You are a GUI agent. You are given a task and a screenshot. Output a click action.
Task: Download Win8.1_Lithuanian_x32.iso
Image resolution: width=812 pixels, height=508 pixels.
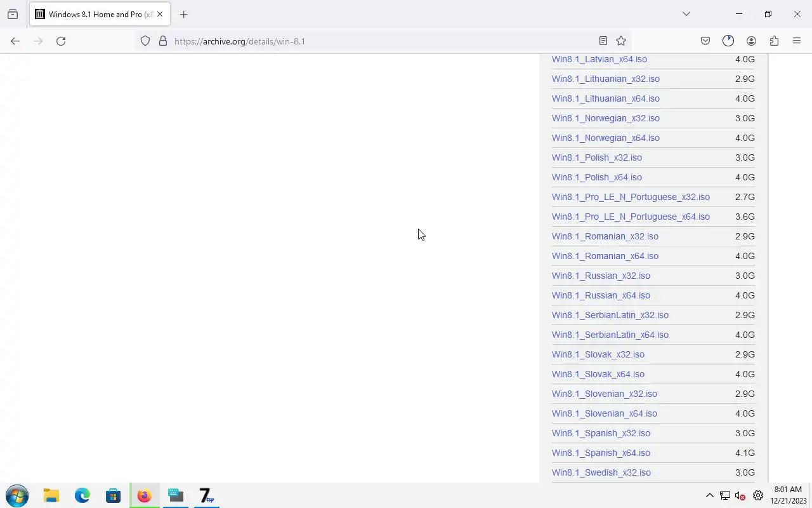[606, 79]
